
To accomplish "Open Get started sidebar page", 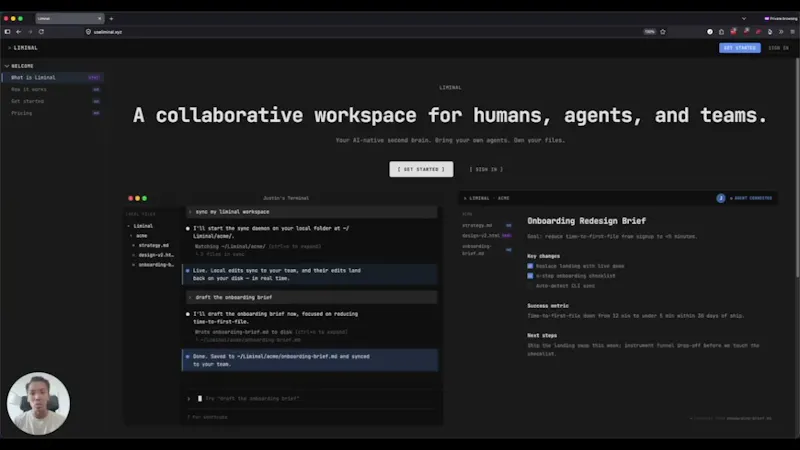I will point(53,101).
